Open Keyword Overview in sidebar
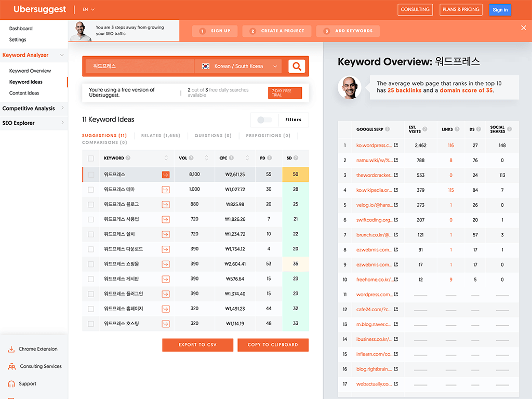Image resolution: width=532 pixels, height=399 pixels. tap(30, 71)
